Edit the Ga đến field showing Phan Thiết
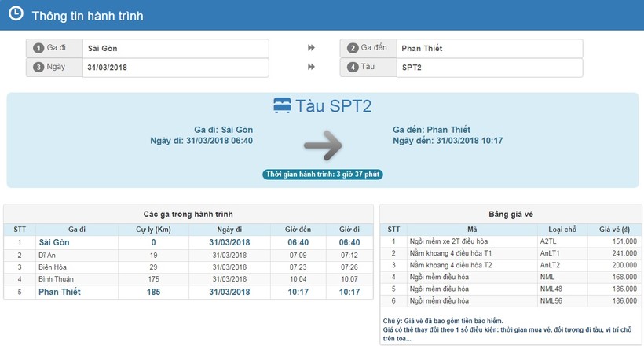The image size is (644, 346). pos(488,49)
